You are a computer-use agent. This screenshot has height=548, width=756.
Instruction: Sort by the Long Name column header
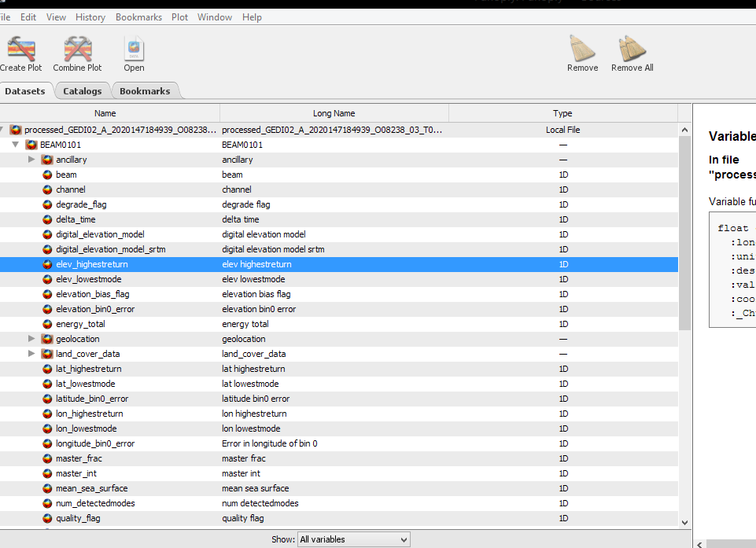334,113
